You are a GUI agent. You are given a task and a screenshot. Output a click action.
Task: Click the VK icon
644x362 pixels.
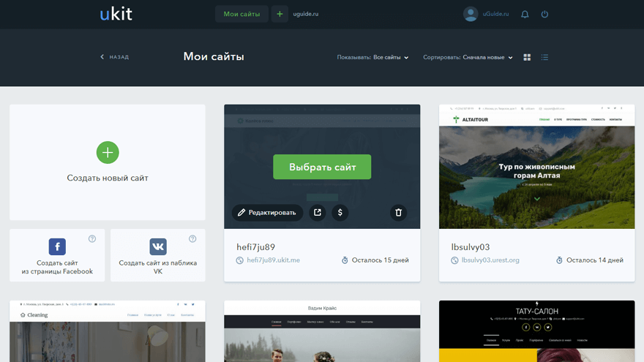click(x=158, y=246)
